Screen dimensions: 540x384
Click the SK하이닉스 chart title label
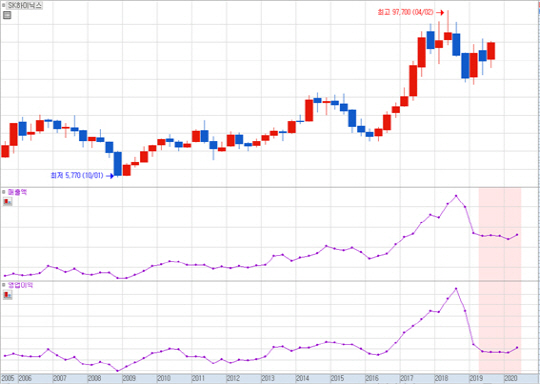[x=24, y=6]
